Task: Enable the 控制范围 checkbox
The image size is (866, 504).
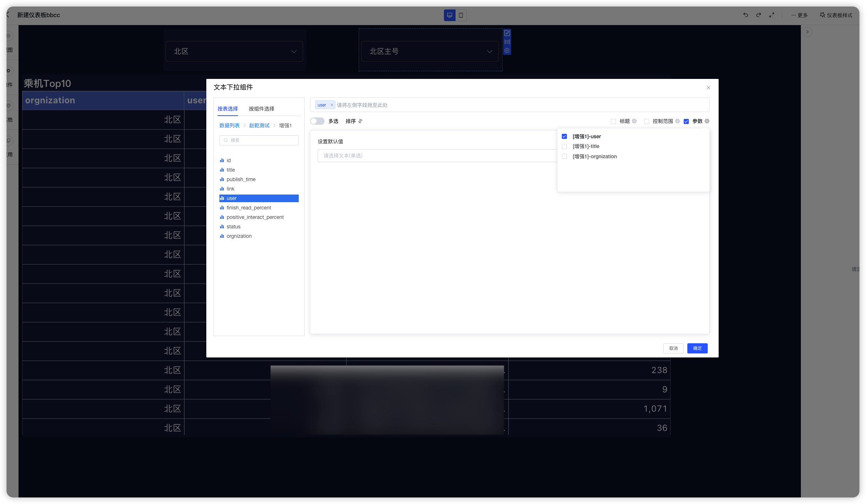Action: tap(647, 121)
